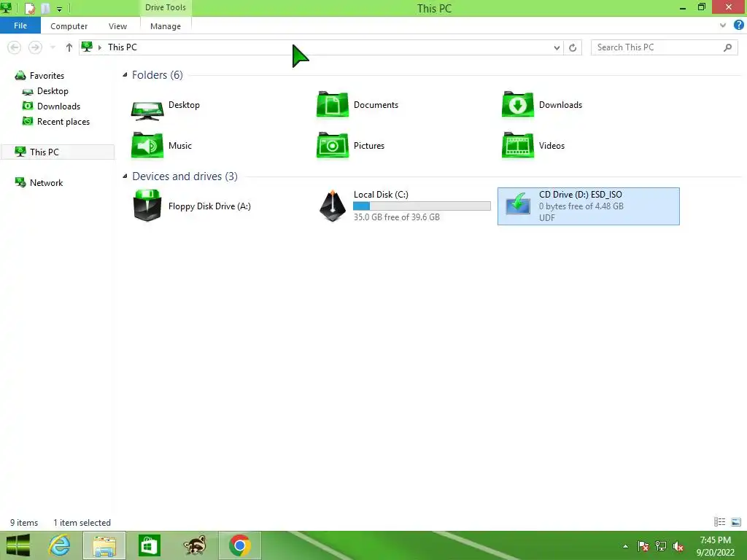Screen dimensions: 747x560
Task: Go up one level with the Up arrow
Action: (69, 47)
